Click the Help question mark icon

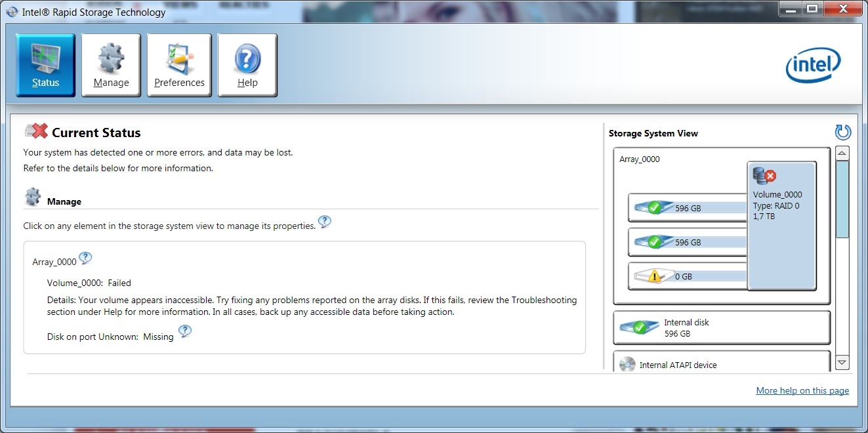[247, 59]
